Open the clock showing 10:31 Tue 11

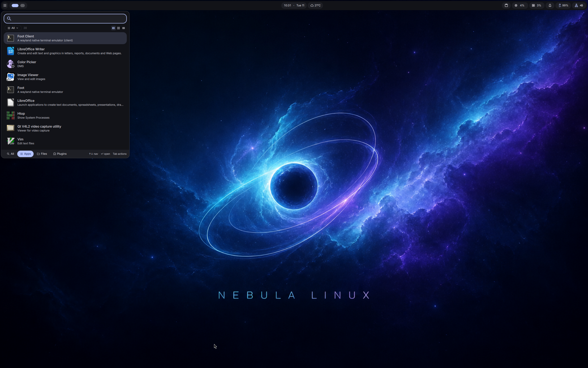click(294, 5)
